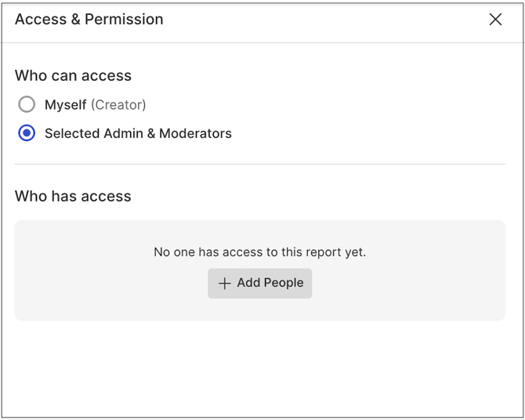Click the (Creator) hint text

118,104
